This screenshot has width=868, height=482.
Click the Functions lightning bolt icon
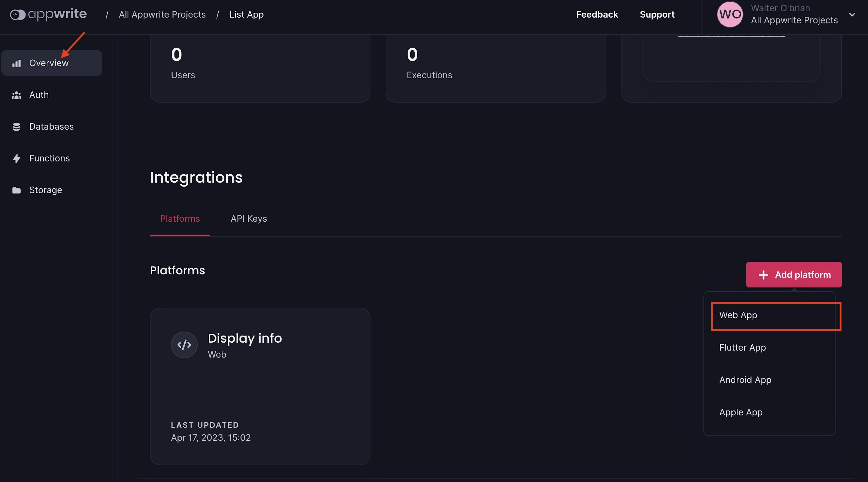[17, 159]
